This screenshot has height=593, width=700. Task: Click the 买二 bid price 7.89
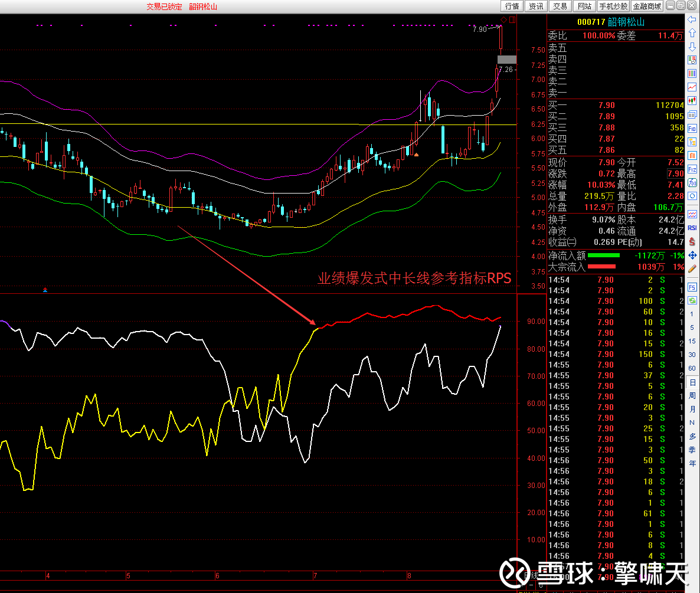(606, 116)
